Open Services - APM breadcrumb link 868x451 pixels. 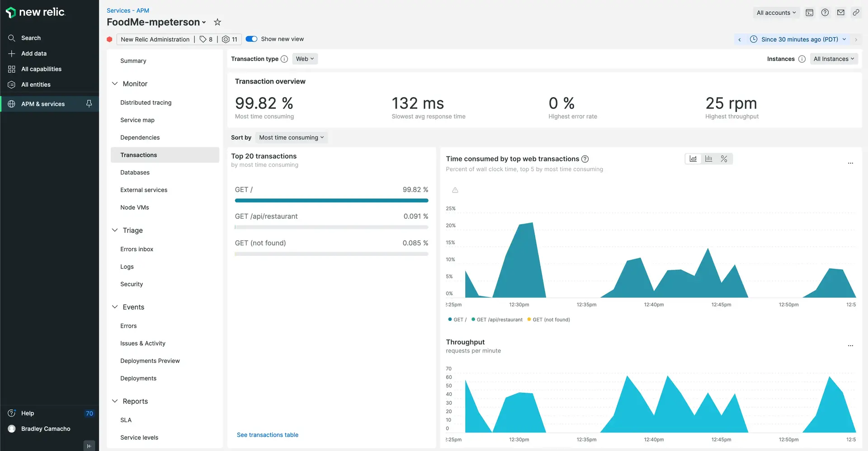point(127,10)
